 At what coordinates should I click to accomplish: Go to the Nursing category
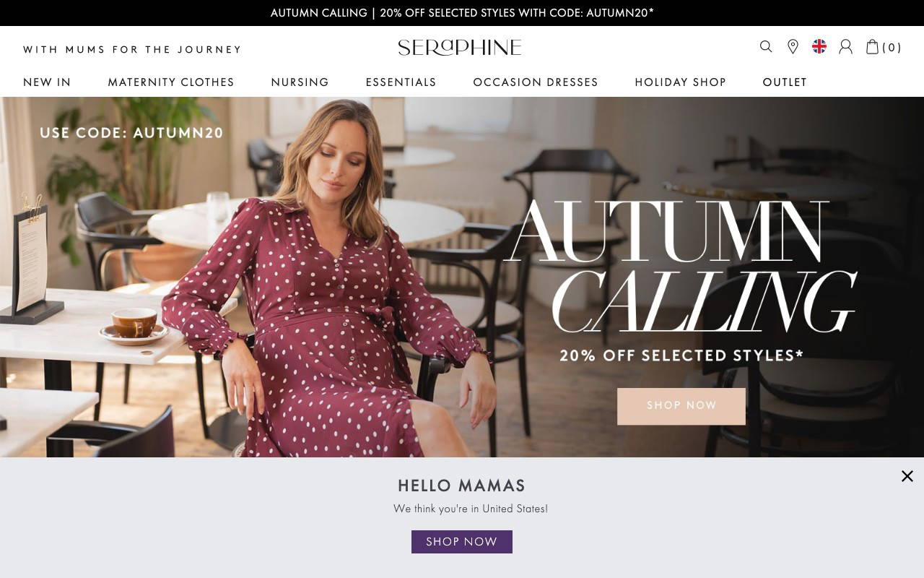(300, 82)
